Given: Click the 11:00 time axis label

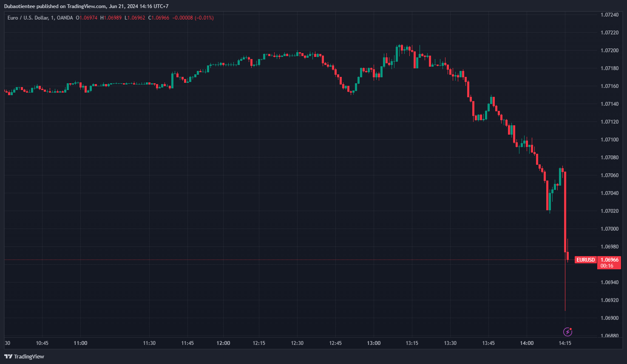Looking at the screenshot, I should (80, 343).
